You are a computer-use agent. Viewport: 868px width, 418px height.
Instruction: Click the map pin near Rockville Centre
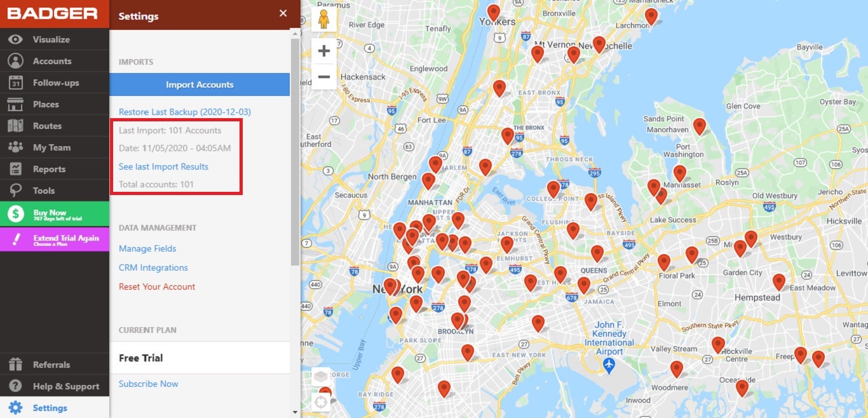point(718,344)
